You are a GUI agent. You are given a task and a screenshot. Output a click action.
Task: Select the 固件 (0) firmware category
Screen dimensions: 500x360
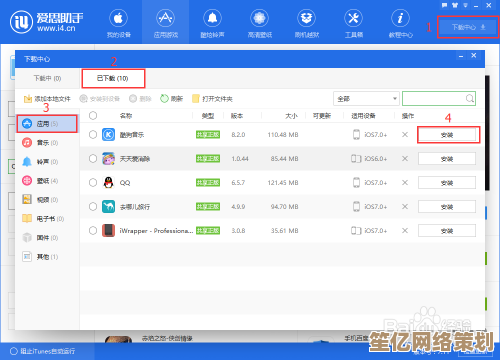tap(47, 238)
